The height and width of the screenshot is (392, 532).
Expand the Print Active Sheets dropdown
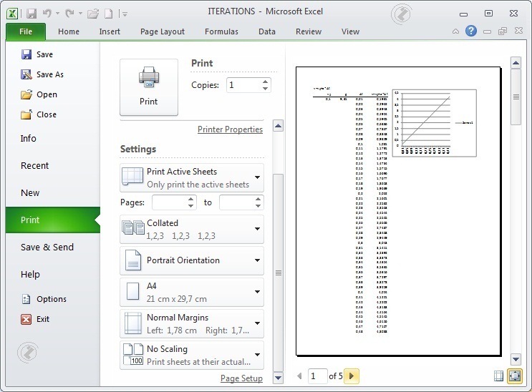pyautogui.click(x=192, y=177)
